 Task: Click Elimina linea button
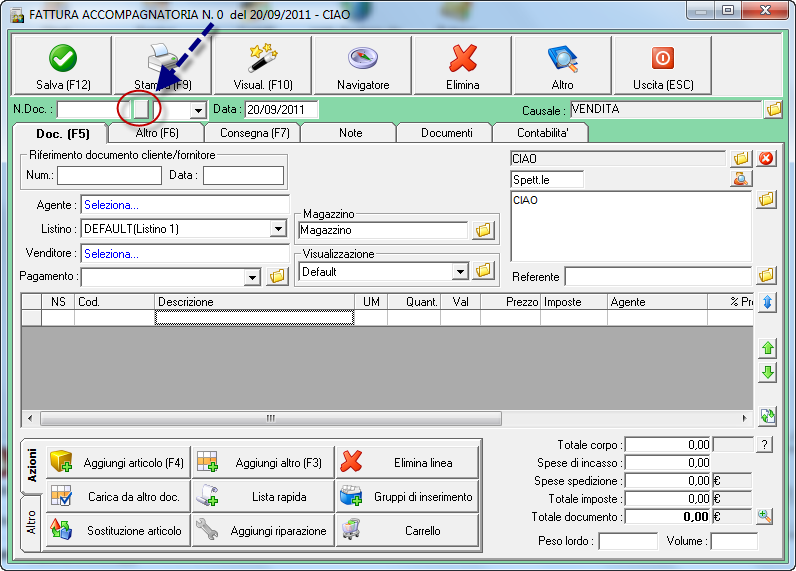(x=408, y=462)
